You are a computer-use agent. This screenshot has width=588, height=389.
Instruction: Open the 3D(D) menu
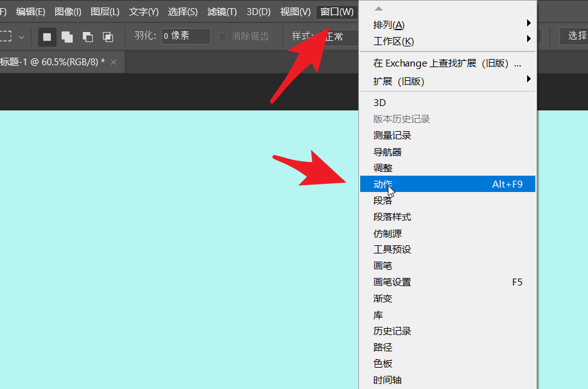pos(259,12)
